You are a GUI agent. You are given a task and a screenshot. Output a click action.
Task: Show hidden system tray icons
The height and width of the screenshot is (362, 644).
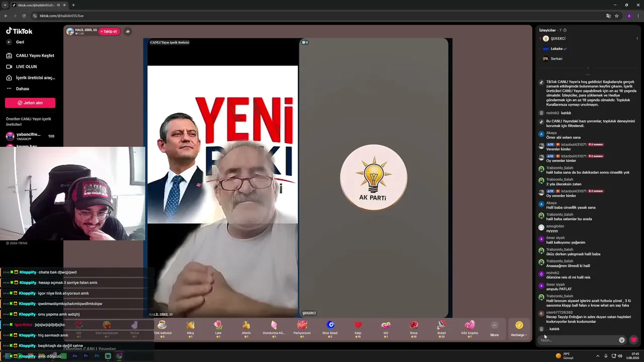tap(598, 356)
